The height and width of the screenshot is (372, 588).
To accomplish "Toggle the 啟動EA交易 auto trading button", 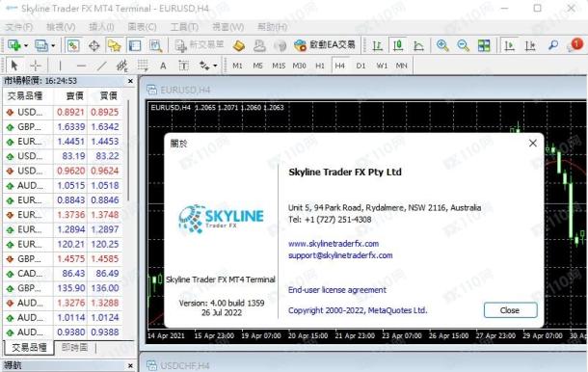I will [x=325, y=45].
